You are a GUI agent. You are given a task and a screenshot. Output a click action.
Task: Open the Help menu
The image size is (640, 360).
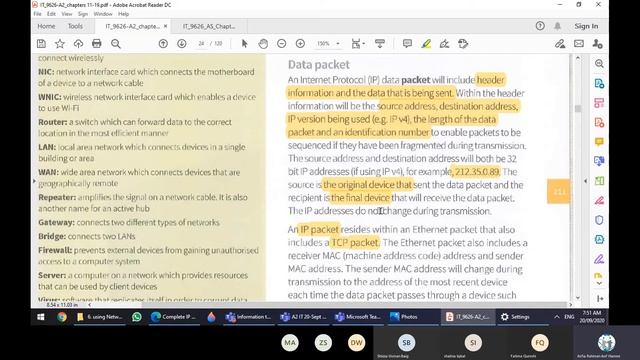pos(124,14)
